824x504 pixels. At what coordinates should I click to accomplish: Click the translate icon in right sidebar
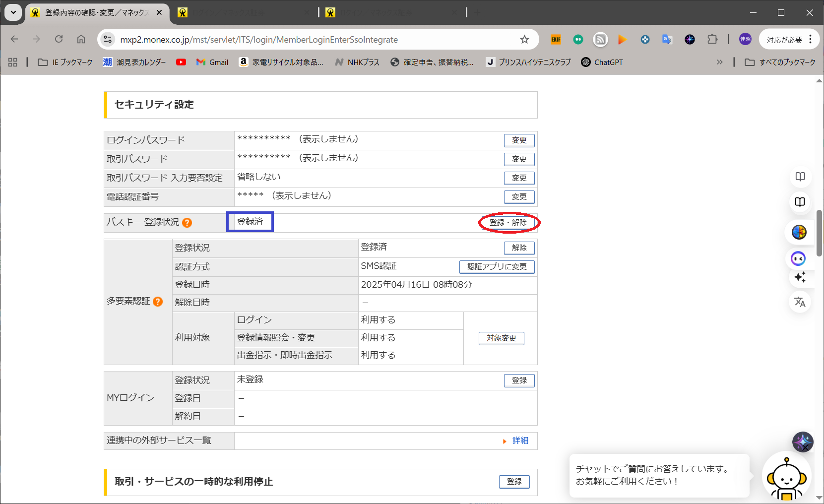pos(800,302)
